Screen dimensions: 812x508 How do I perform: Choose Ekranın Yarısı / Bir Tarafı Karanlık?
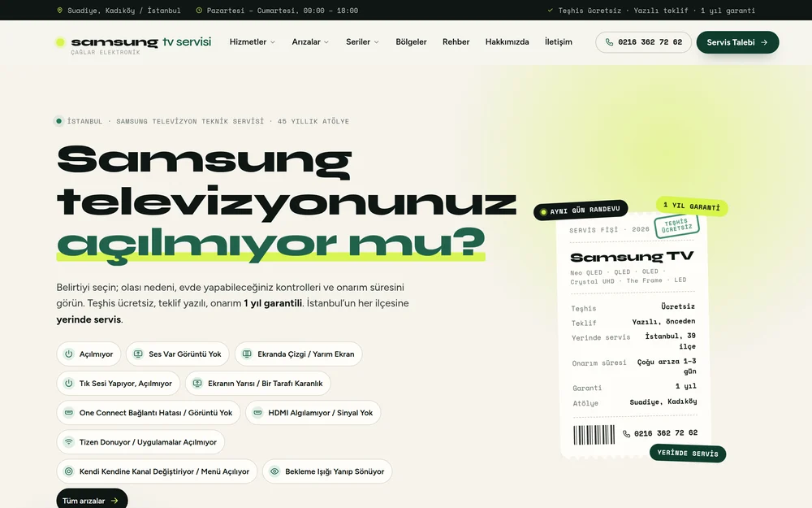pos(258,384)
